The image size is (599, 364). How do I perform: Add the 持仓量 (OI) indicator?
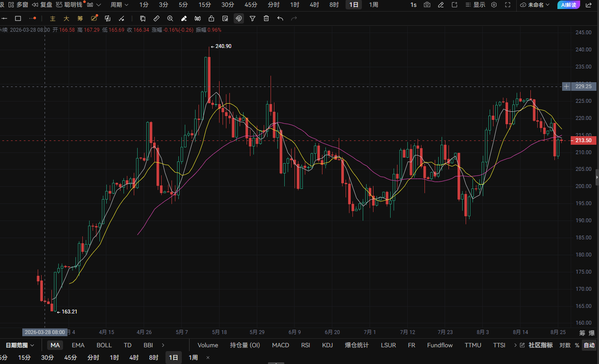[x=245, y=345]
